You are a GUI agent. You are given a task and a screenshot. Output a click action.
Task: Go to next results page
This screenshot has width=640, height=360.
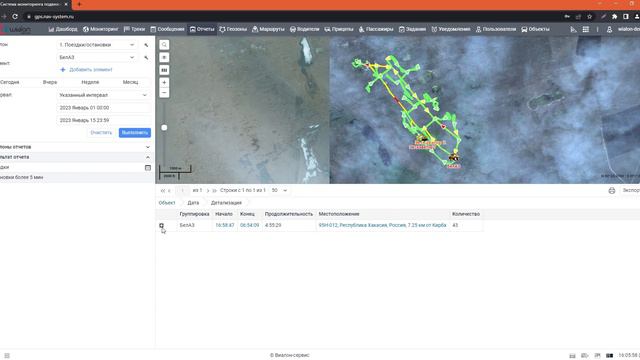click(x=208, y=191)
